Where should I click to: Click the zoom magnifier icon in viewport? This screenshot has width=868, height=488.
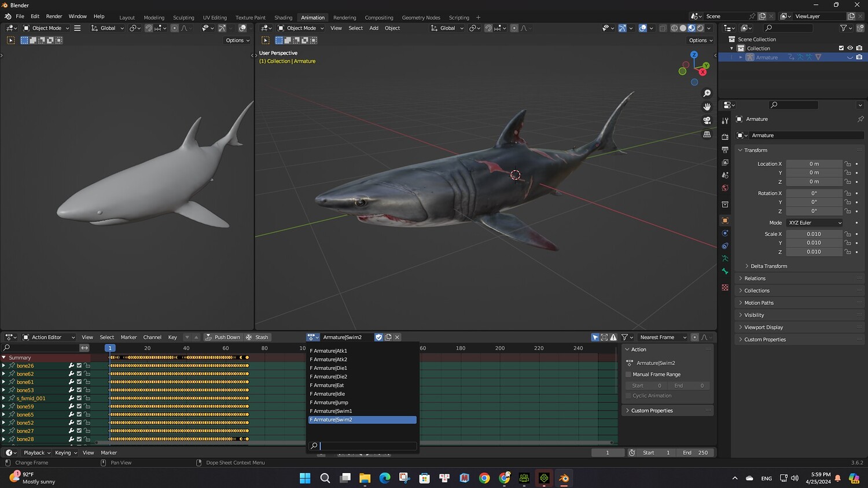[707, 93]
